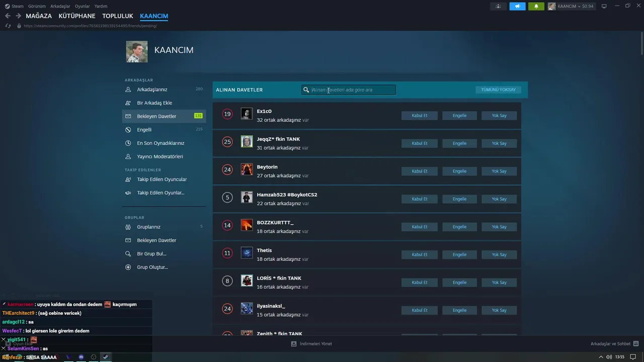Open the Yardım menu

[x=101, y=6]
